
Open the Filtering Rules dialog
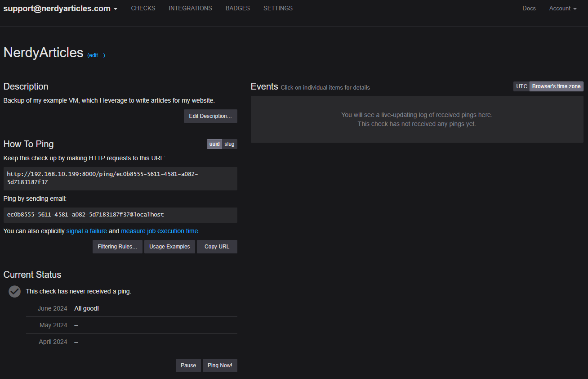117,246
